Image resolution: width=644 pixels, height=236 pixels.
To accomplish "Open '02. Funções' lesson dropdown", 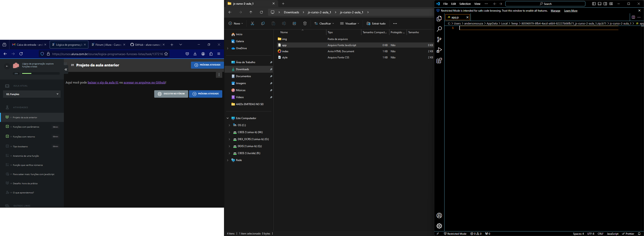I will point(32,94).
